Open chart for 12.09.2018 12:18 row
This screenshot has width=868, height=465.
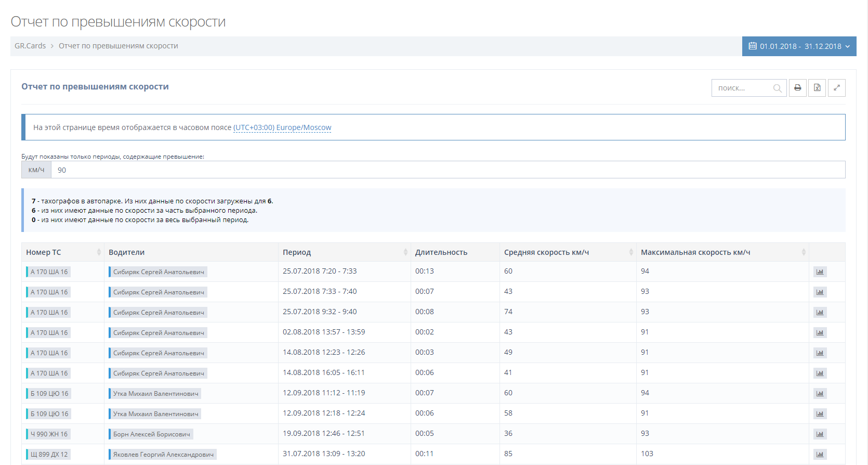coord(820,414)
